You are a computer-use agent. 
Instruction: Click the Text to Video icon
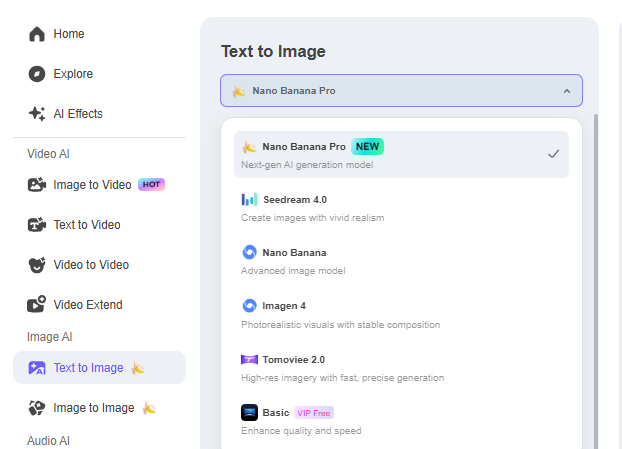[x=37, y=225]
